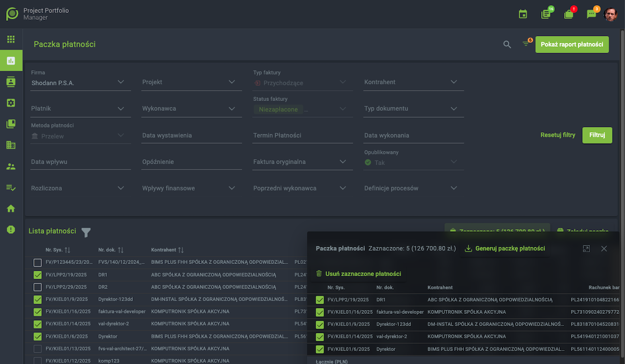Open the home sidebar icon
This screenshot has width=625, height=364.
11,208
